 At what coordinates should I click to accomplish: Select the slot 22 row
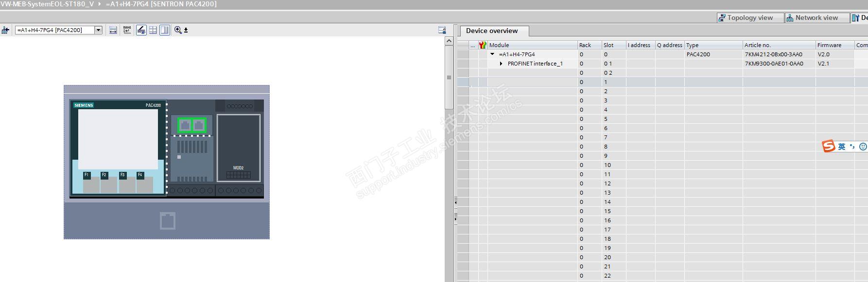pyautogui.click(x=662, y=276)
